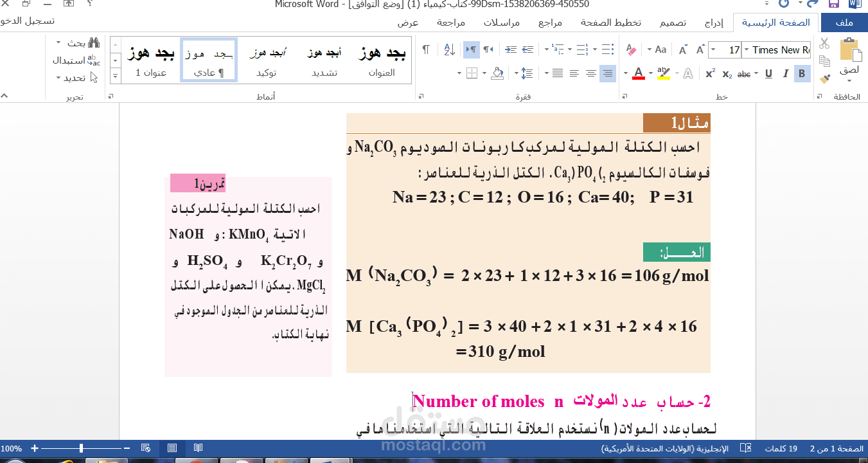Toggle underline formatting

[769, 73]
